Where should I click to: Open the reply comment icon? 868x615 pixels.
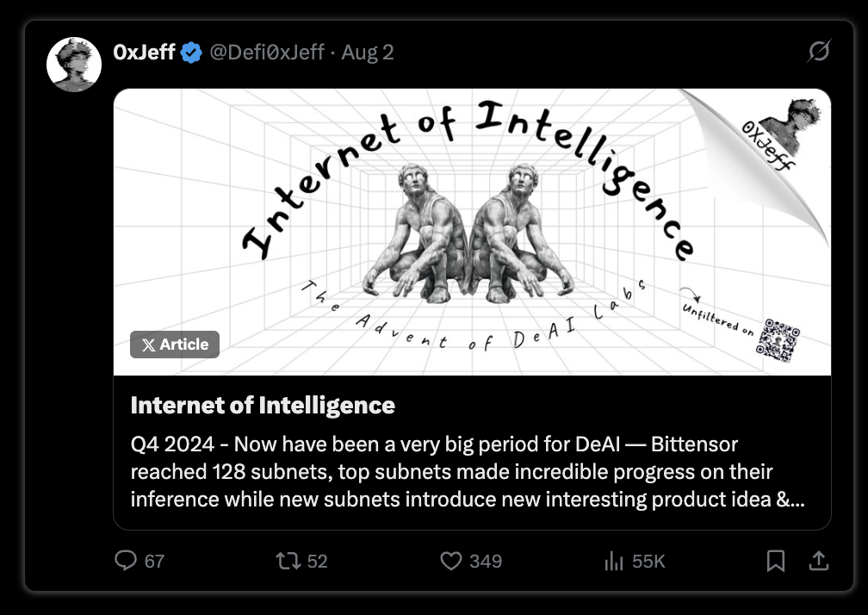126,560
